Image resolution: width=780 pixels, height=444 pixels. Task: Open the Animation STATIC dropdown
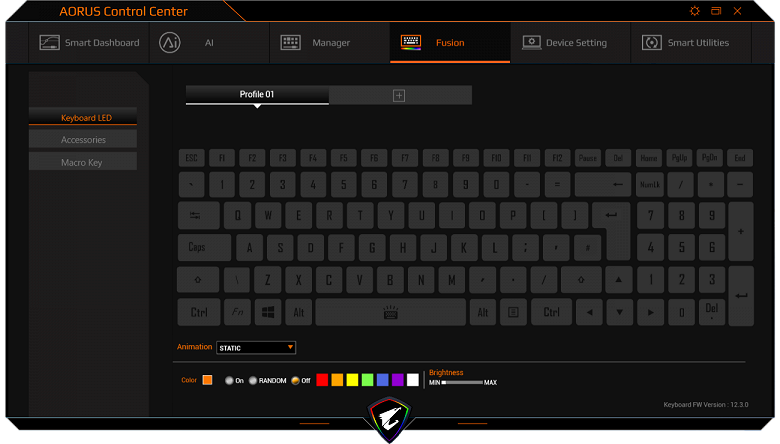256,348
